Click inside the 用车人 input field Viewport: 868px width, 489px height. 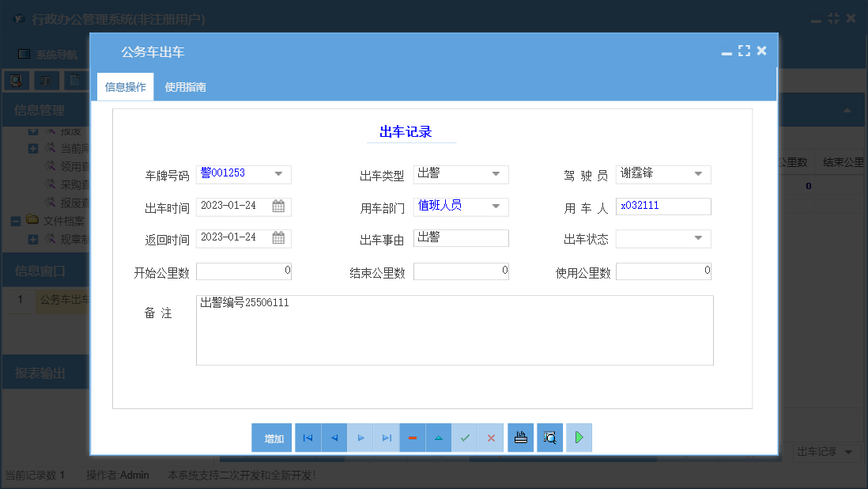click(x=663, y=204)
